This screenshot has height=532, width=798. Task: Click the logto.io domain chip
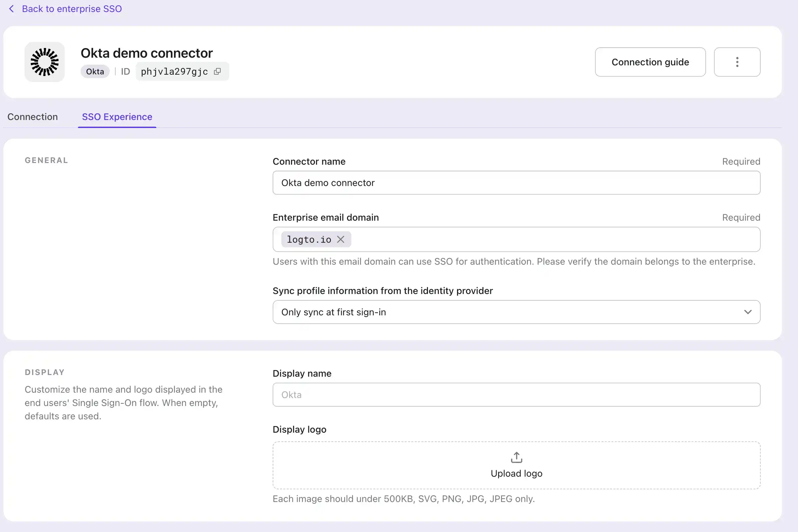(309, 240)
